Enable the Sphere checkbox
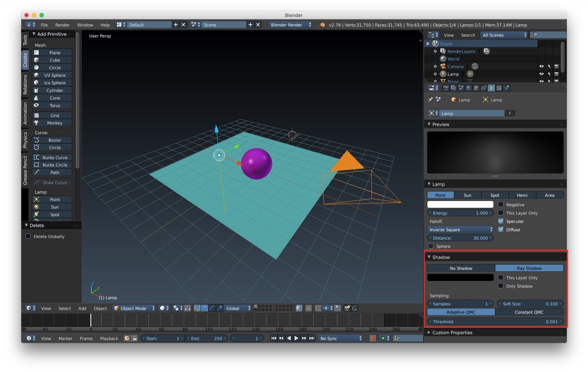 431,246
